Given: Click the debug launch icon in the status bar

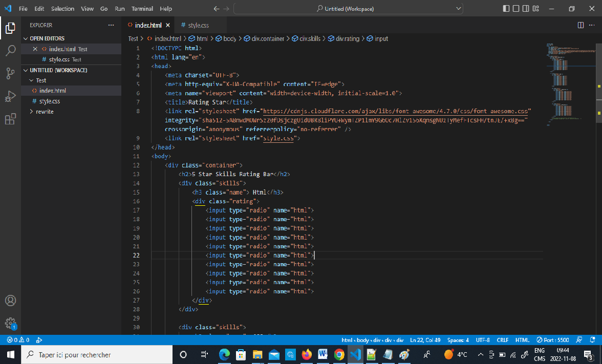Looking at the screenshot, I should [x=39, y=340].
